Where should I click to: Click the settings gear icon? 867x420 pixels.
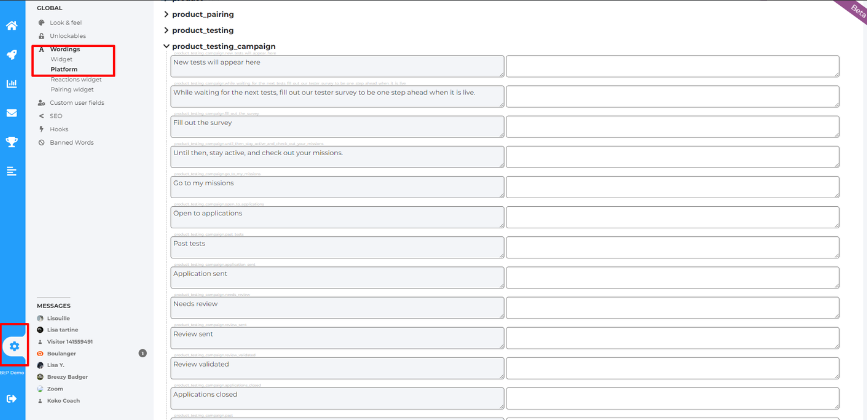pyautogui.click(x=14, y=346)
